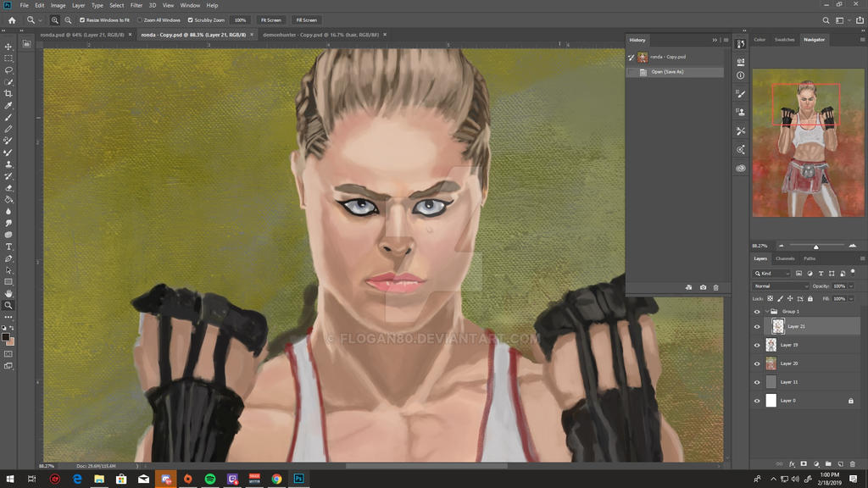Viewport: 868px width, 488px height.
Task: Collapse Group 1 folder arrow
Action: 766,312
